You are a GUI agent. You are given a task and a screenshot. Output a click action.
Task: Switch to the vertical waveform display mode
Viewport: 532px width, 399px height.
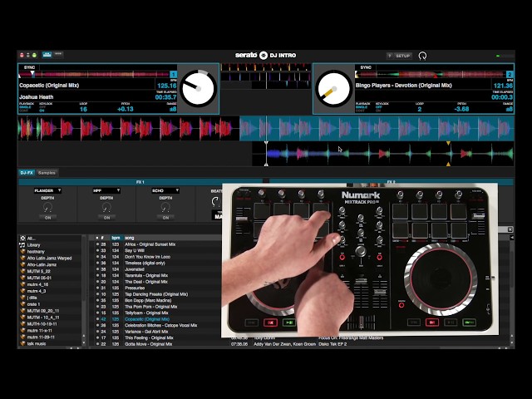click(47, 54)
